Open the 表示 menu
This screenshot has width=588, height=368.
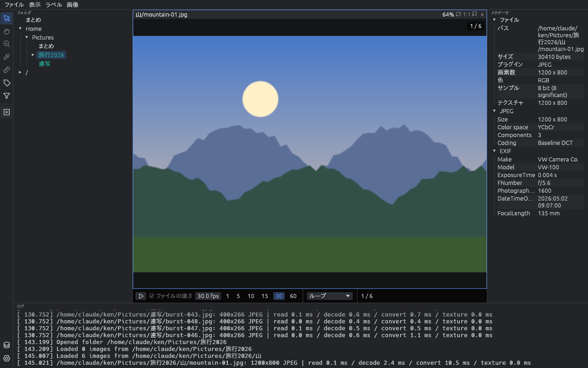click(x=35, y=5)
